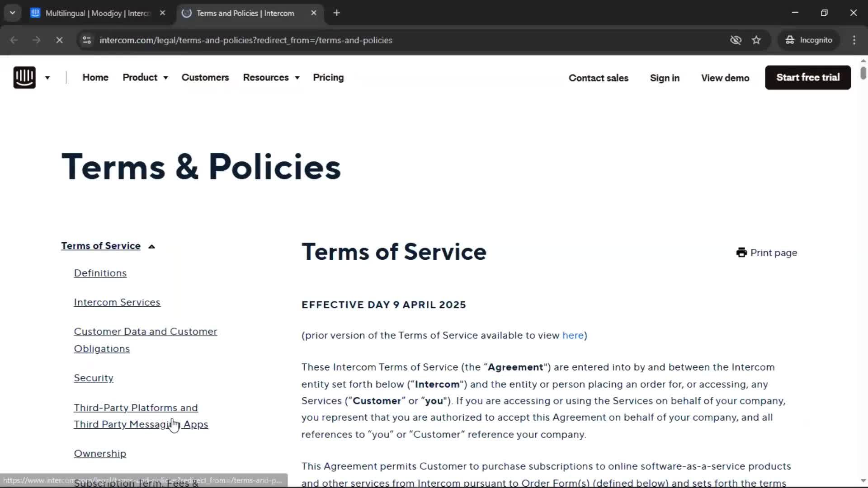Go to Home navigation link
This screenshot has width=868, height=488.
pos(95,77)
